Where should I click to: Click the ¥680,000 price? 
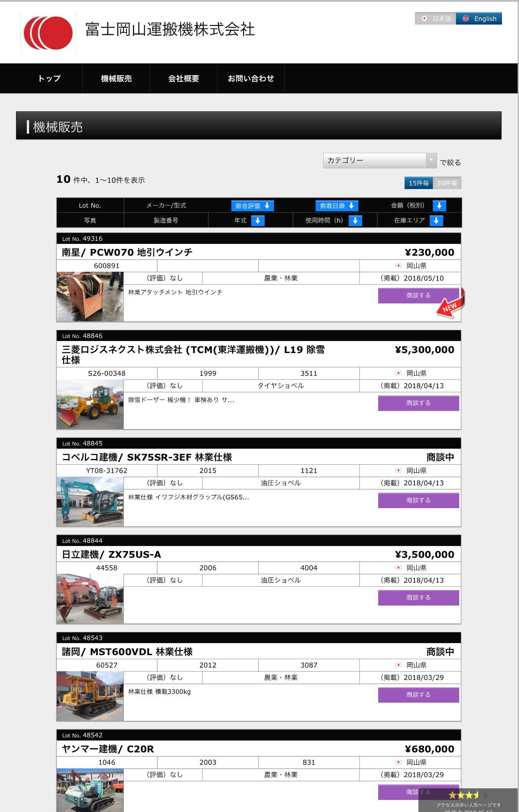430,749
